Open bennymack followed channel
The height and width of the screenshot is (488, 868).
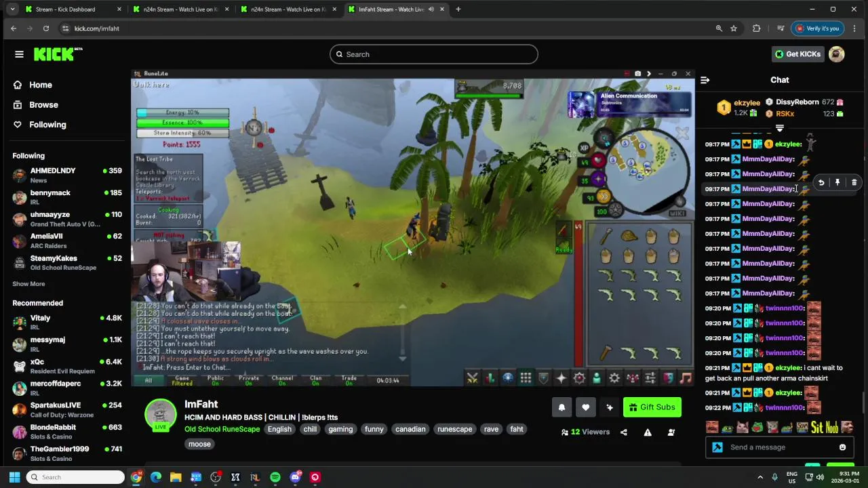[66, 197]
